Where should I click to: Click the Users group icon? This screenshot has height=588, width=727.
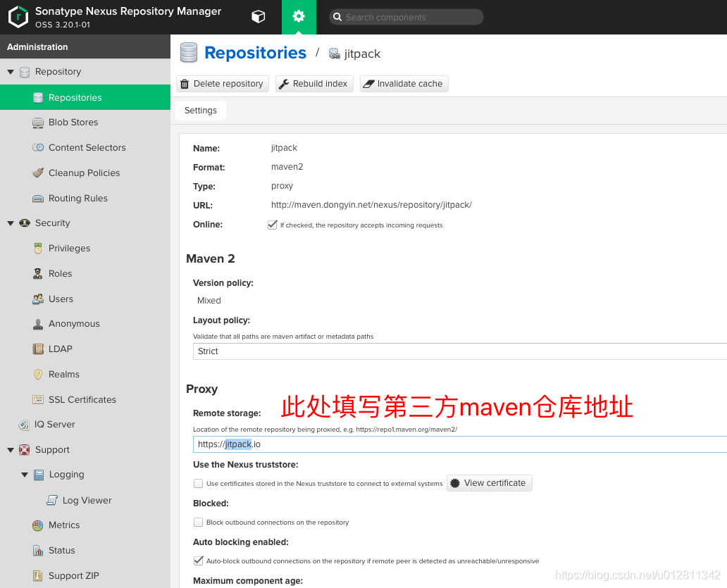click(38, 299)
